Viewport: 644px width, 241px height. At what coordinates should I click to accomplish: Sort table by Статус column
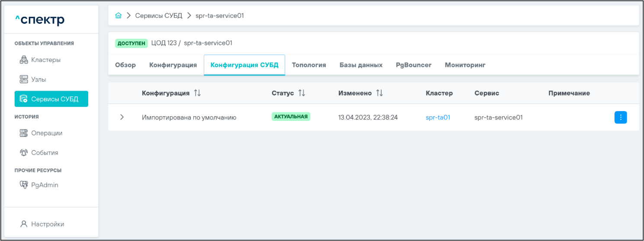(301, 93)
